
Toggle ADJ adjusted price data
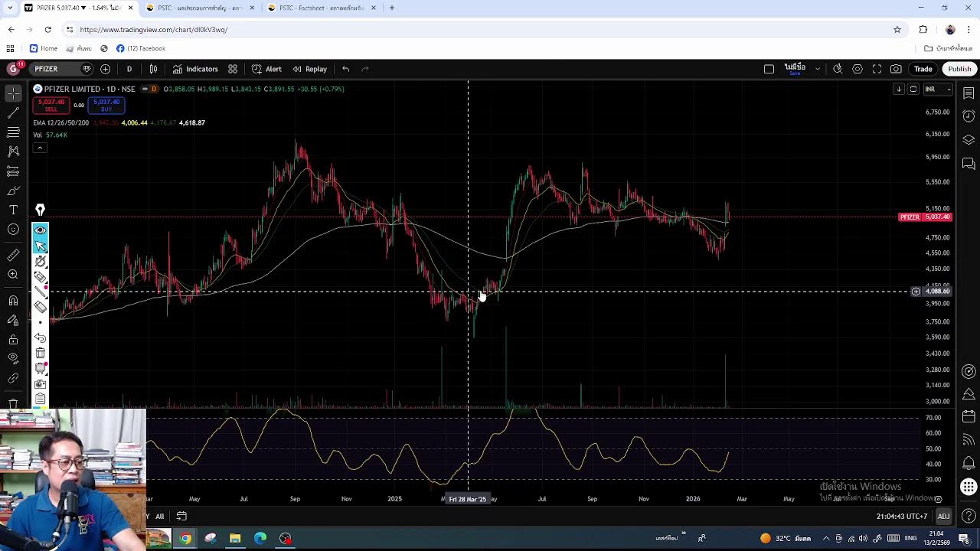click(943, 517)
